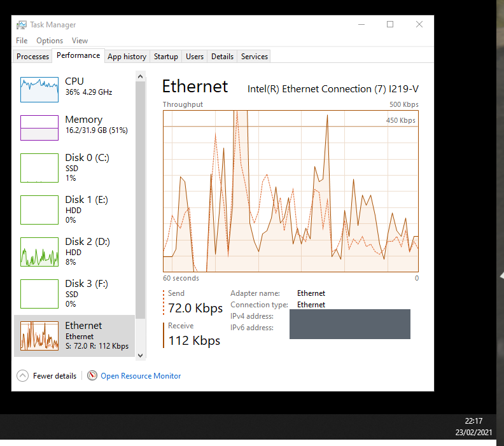Open the Disk 0 (C:) performance view

(74, 168)
